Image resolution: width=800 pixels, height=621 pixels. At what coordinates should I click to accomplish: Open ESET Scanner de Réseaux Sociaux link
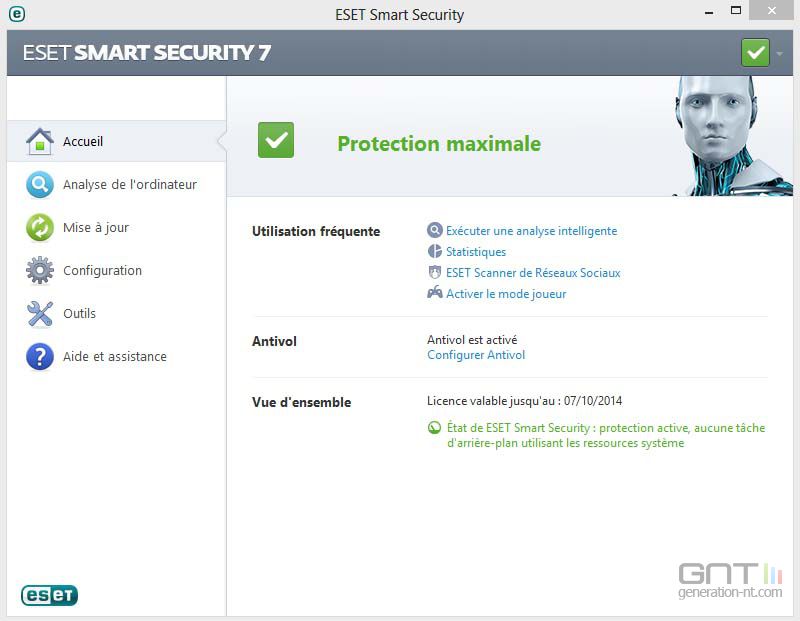click(x=533, y=273)
